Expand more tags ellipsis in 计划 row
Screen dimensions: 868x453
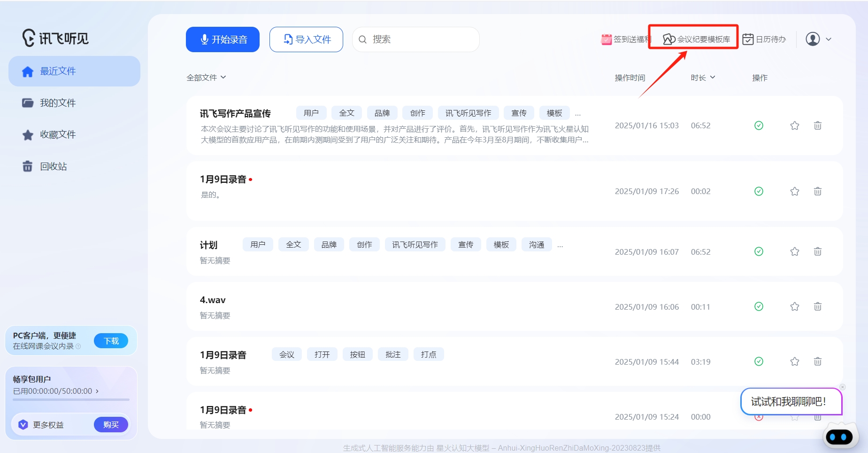pyautogui.click(x=560, y=245)
